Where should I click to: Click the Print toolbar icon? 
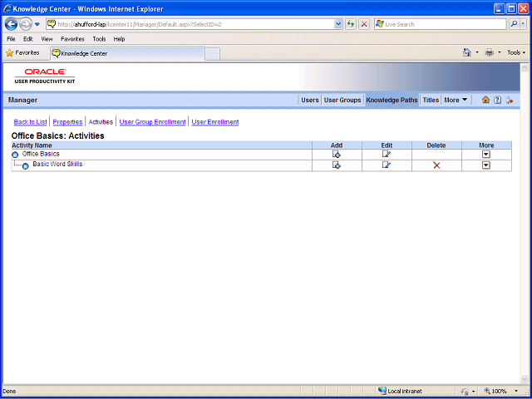coord(490,52)
